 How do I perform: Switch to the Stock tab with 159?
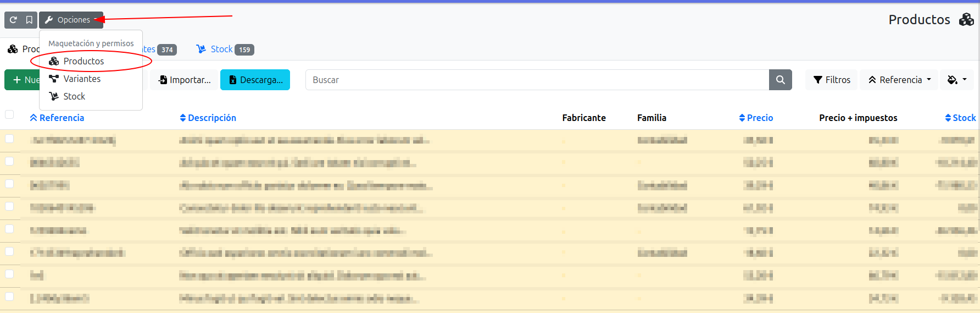tap(225, 50)
